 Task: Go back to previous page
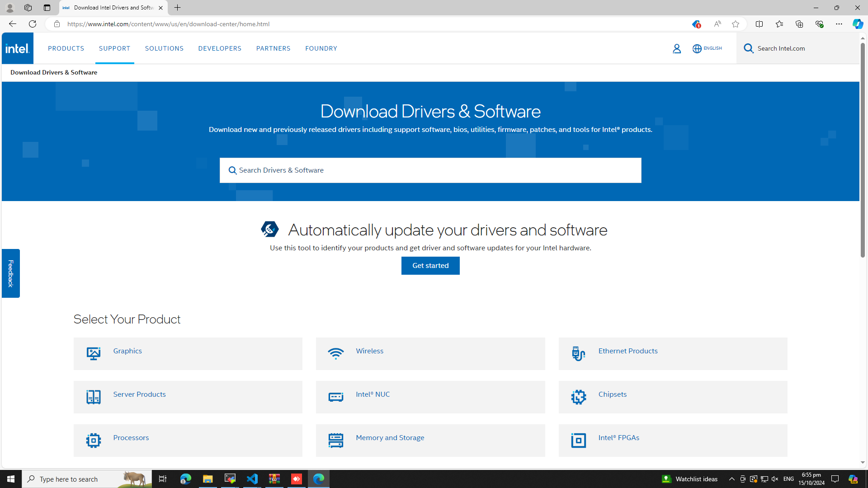(x=12, y=24)
